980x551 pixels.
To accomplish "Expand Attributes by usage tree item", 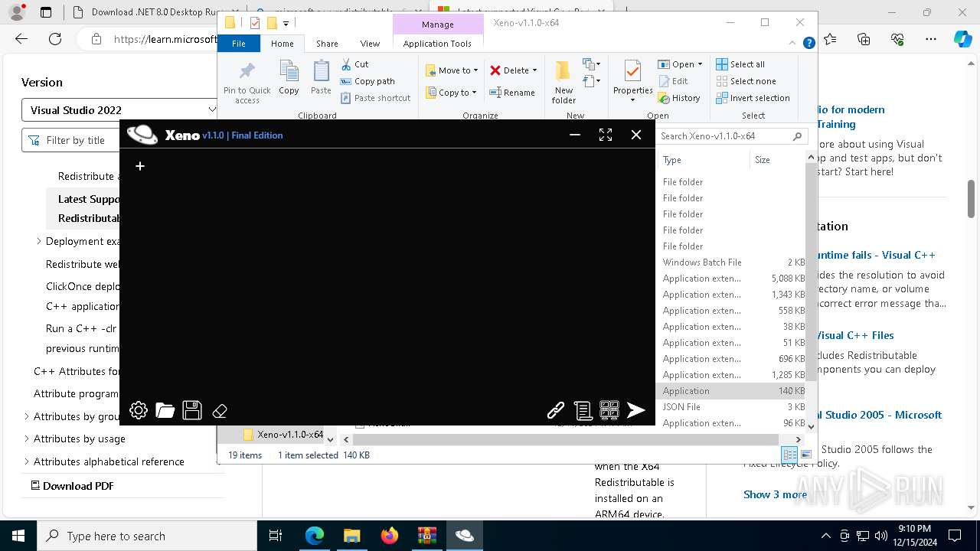I will pyautogui.click(x=27, y=439).
